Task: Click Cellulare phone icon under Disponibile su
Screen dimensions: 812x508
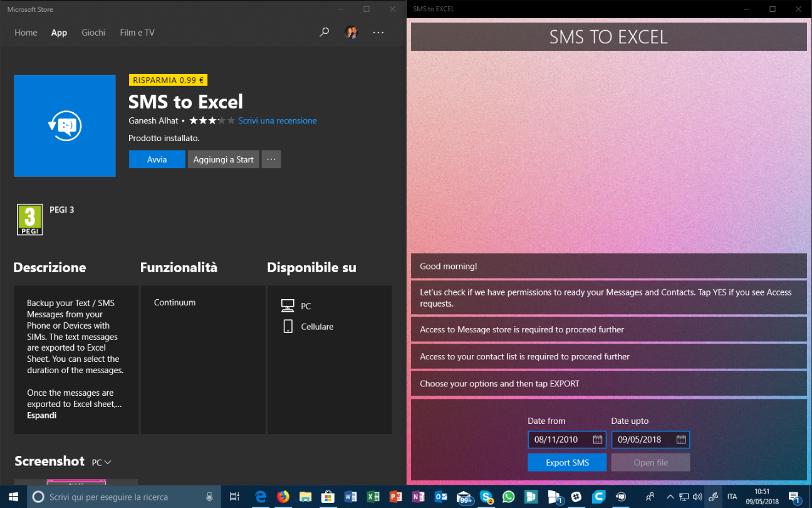Action: [288, 326]
